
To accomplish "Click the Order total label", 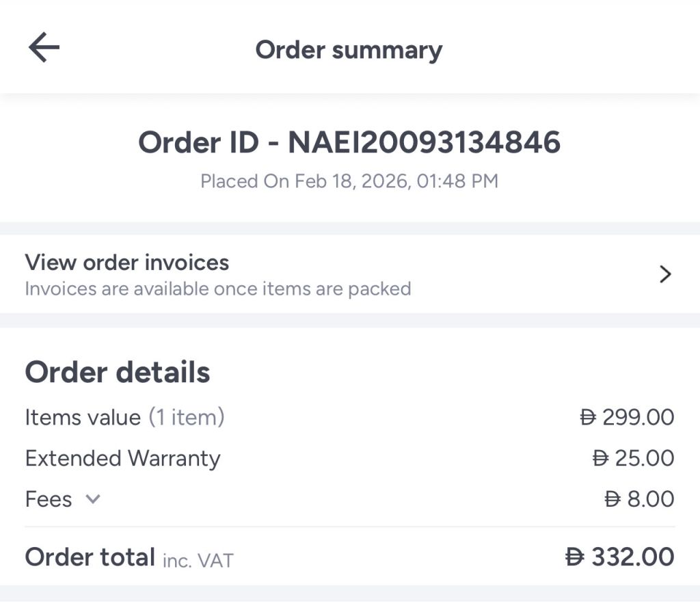I will click(x=90, y=557).
